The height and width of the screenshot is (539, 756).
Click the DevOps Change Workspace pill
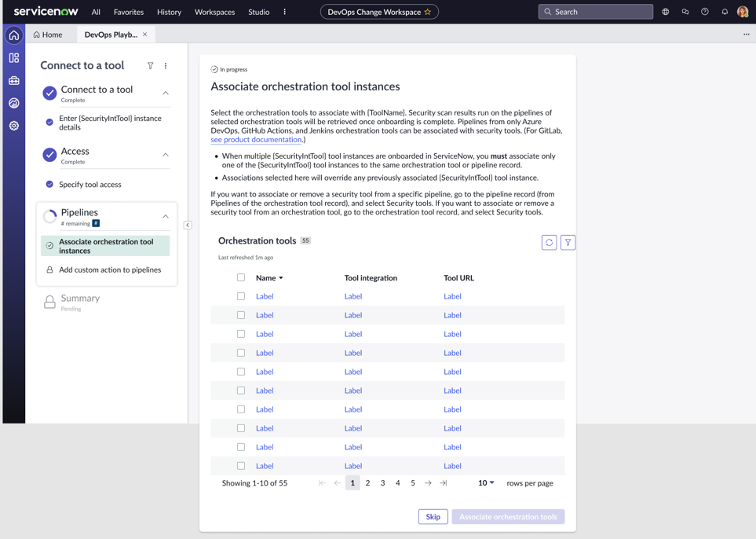[379, 12]
